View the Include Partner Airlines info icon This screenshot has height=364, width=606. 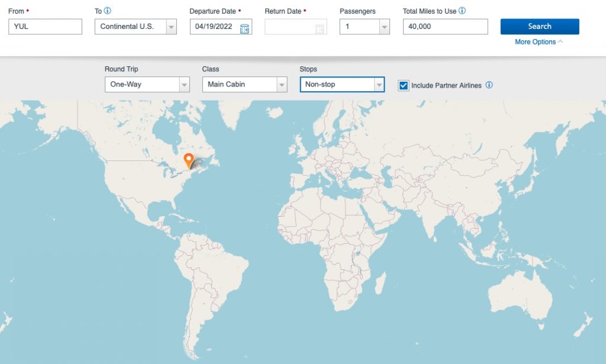click(488, 85)
